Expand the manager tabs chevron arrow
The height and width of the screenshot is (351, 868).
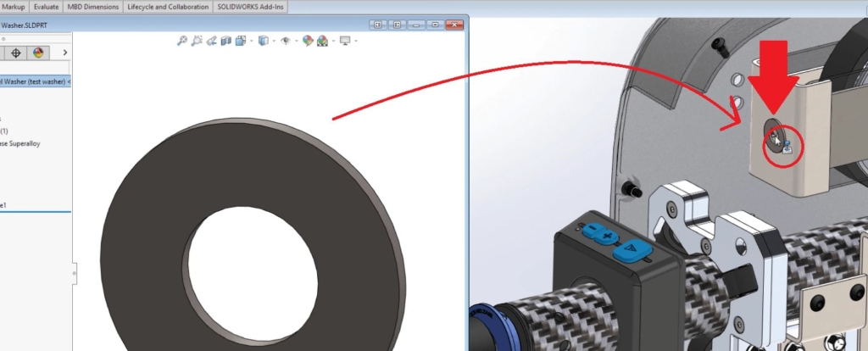[64, 53]
